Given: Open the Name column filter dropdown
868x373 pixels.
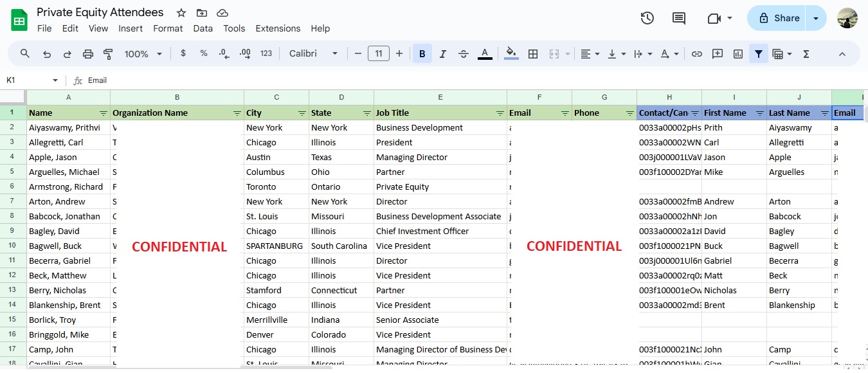Looking at the screenshot, I should point(103,113).
